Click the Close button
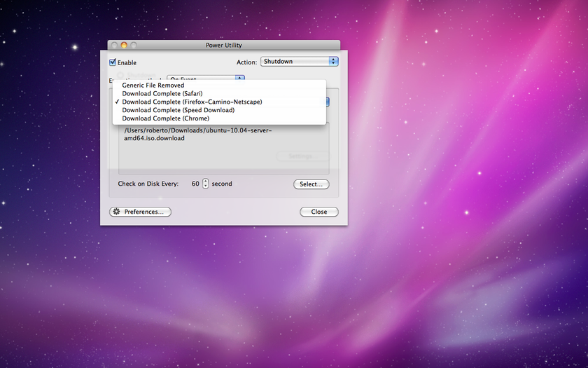588x368 pixels. click(319, 212)
